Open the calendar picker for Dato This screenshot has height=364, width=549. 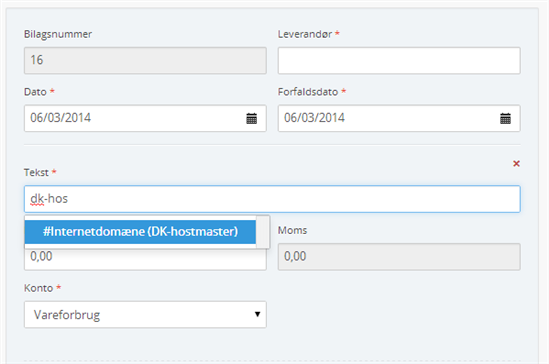(x=251, y=118)
